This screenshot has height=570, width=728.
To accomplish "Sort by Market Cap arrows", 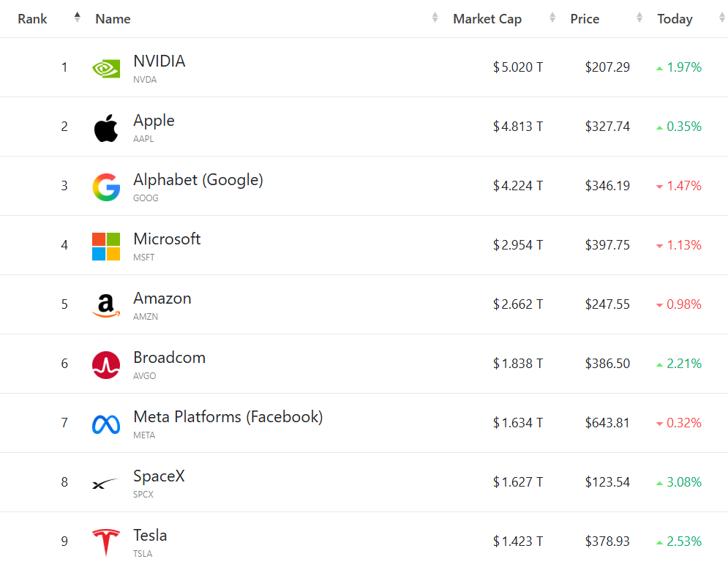I will [x=552, y=18].
